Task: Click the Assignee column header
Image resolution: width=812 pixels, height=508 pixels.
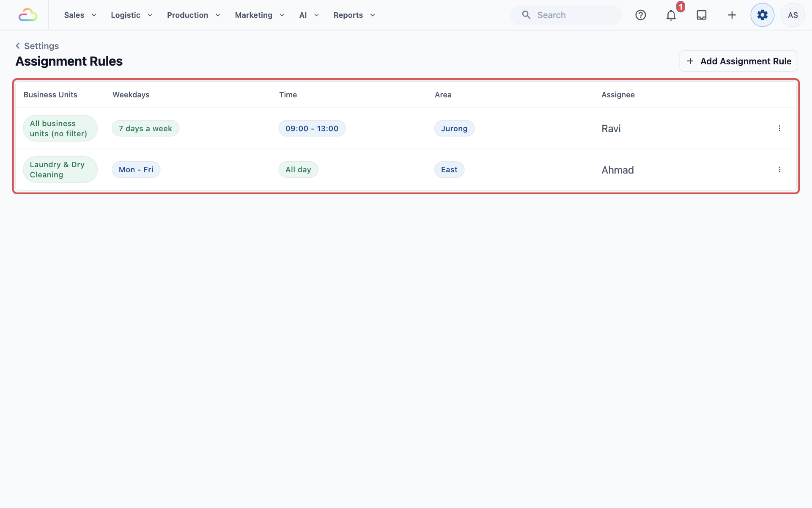Action: (618, 95)
